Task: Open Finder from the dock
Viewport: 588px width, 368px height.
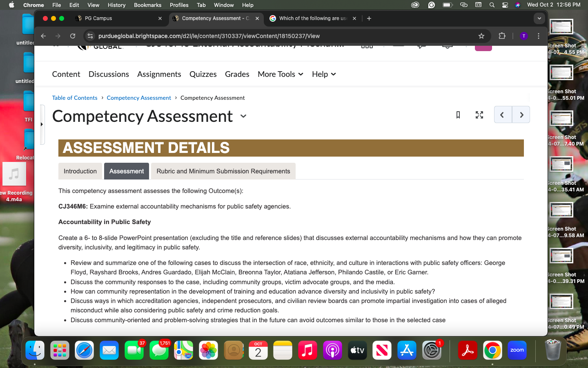Action: (x=35, y=350)
